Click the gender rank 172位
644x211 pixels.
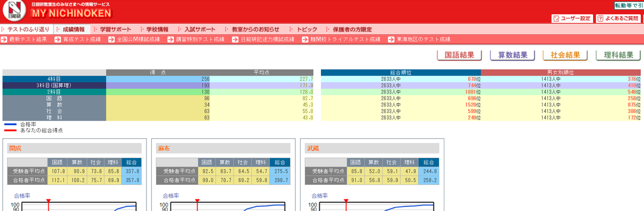[634, 117]
